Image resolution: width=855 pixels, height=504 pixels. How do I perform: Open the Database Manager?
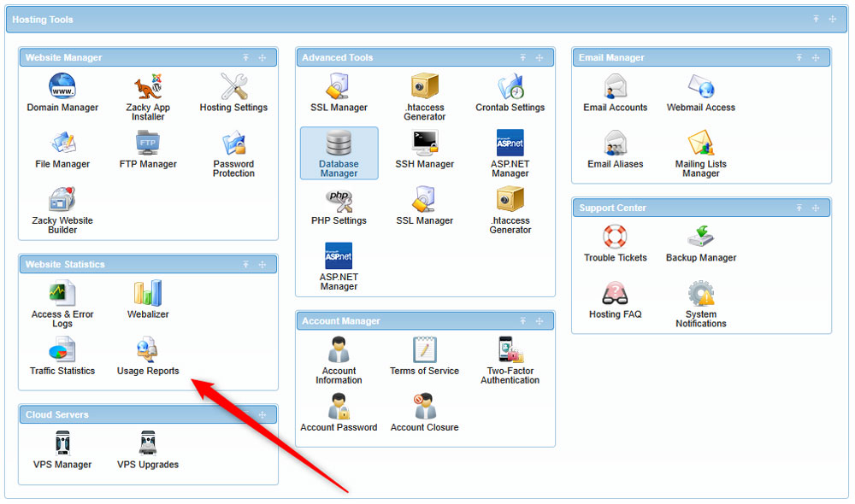click(x=339, y=154)
